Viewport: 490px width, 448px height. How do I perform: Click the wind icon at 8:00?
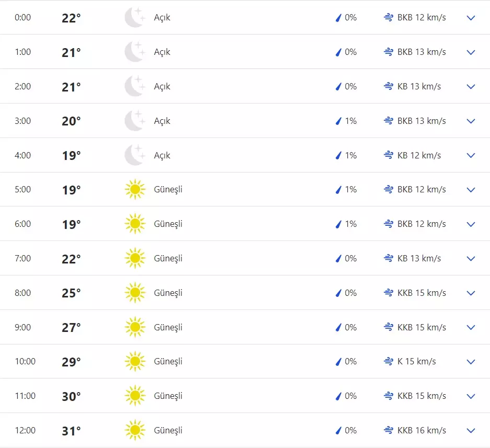(x=388, y=293)
